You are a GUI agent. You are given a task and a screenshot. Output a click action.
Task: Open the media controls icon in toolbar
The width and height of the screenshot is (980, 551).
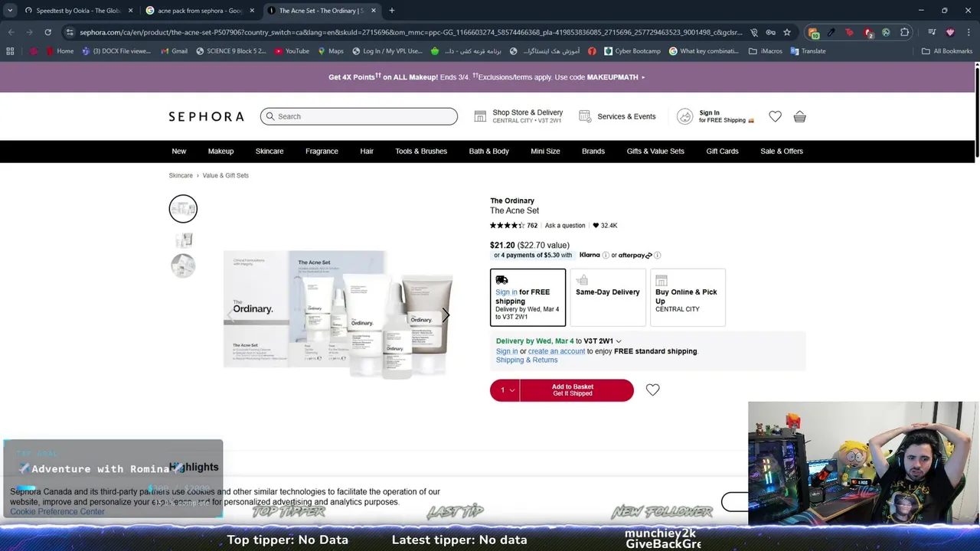932,32
